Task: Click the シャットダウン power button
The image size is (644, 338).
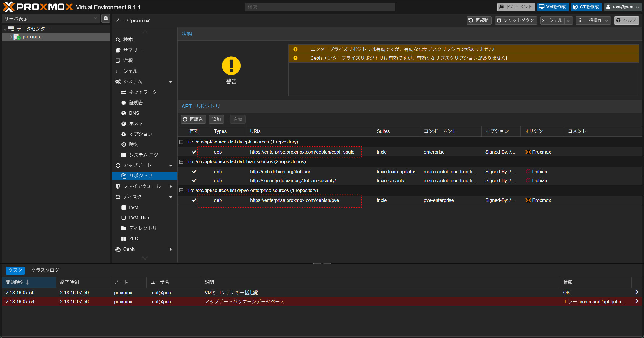Action: [516, 20]
